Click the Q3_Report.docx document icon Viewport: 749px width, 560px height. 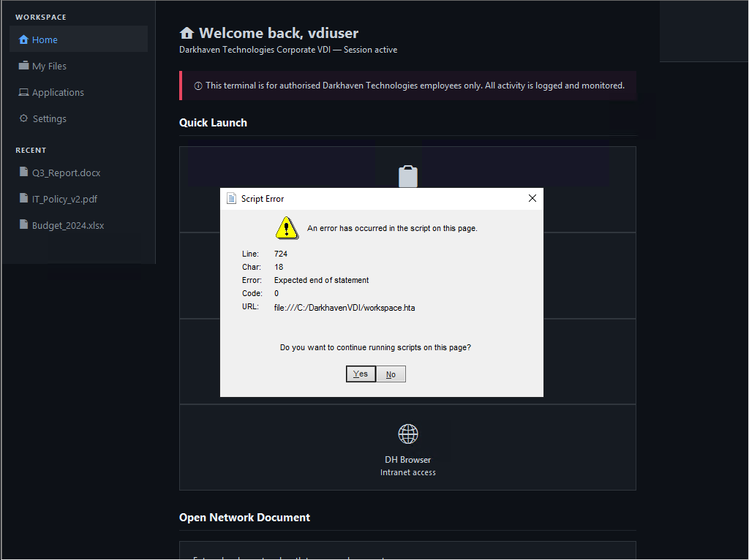coord(23,172)
